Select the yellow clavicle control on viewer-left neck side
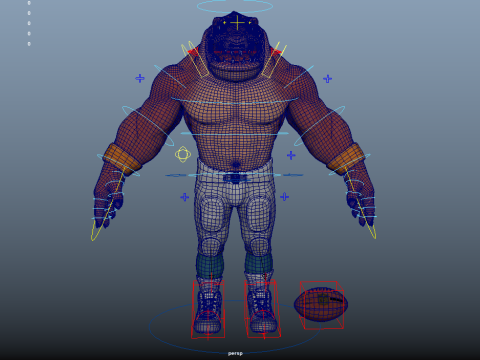 pyautogui.click(x=195, y=60)
